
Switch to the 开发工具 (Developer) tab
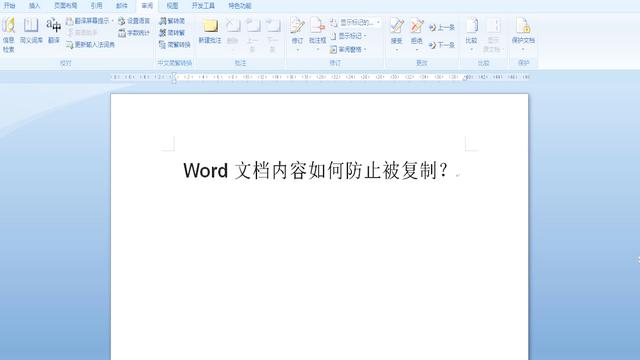pyautogui.click(x=203, y=6)
